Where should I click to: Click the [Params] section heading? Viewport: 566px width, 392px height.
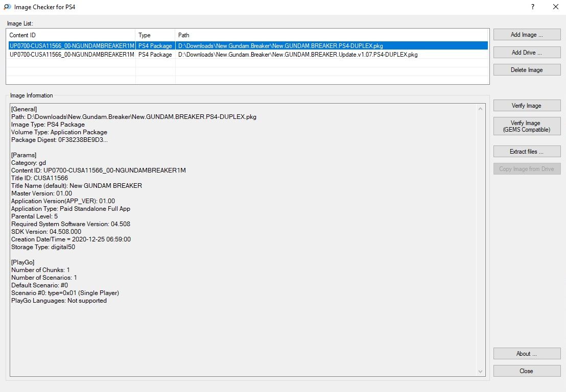tap(24, 155)
